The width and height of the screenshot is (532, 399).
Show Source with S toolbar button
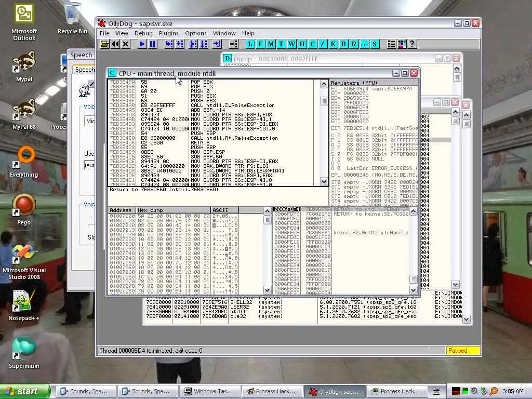[375, 44]
